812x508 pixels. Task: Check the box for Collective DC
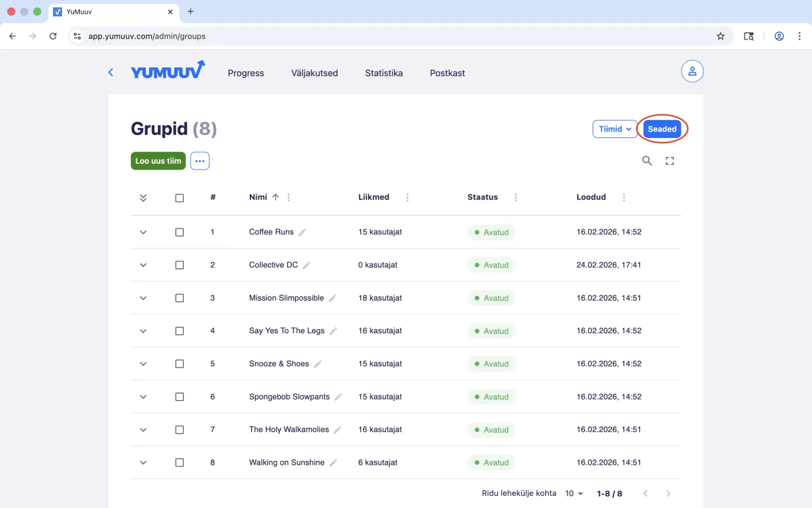point(180,265)
